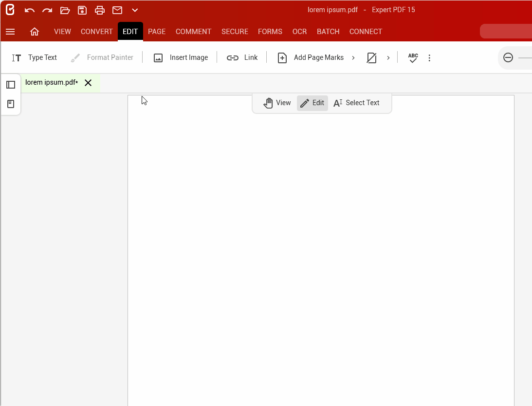The image size is (532, 406).
Task: Open the COMMENT tab
Action: click(193, 32)
